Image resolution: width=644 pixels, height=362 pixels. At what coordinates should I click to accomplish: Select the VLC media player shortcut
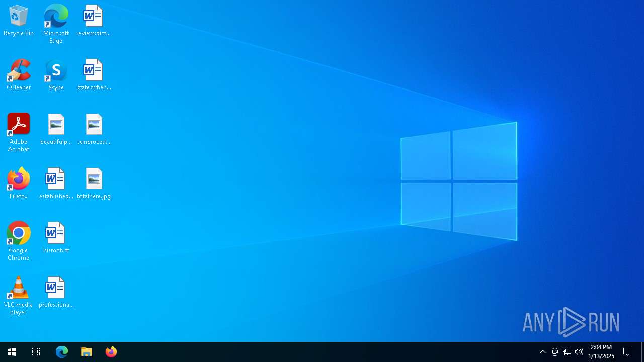click(19, 296)
